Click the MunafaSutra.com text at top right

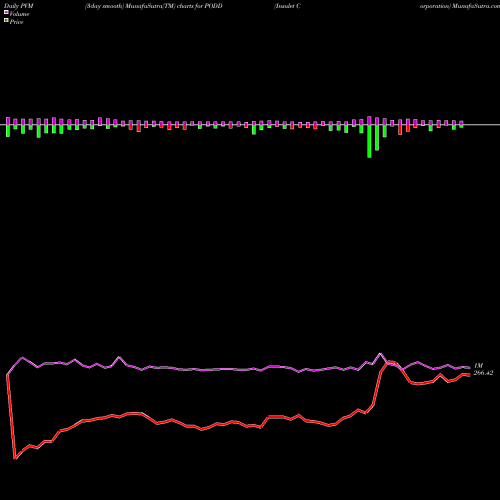(476, 6)
